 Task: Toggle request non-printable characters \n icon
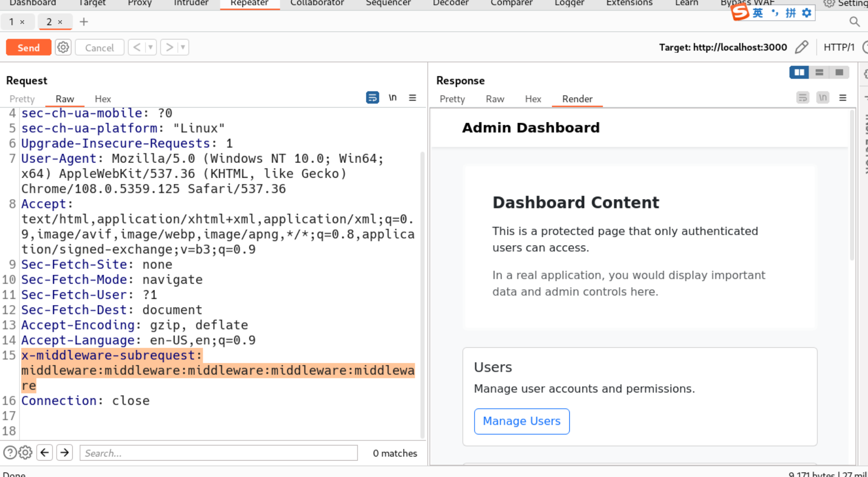(393, 98)
